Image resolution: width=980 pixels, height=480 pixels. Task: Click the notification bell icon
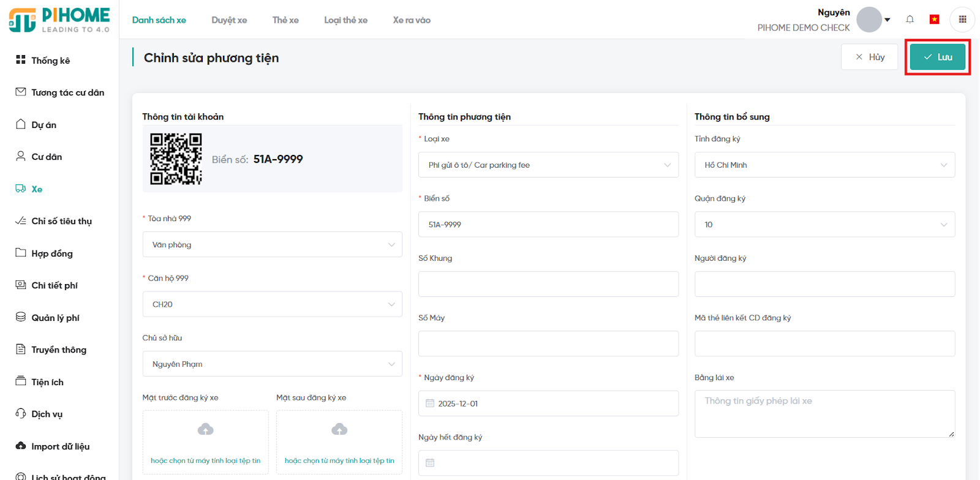point(910,20)
